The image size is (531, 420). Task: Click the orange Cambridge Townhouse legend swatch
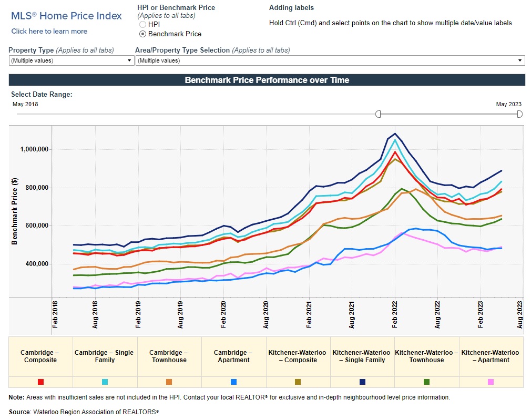pos(169,382)
